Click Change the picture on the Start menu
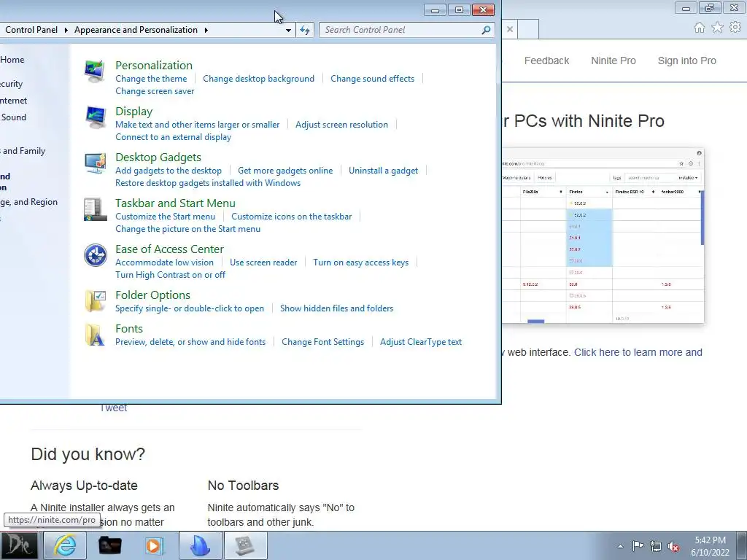Viewport: 747px width, 560px height. (x=187, y=229)
